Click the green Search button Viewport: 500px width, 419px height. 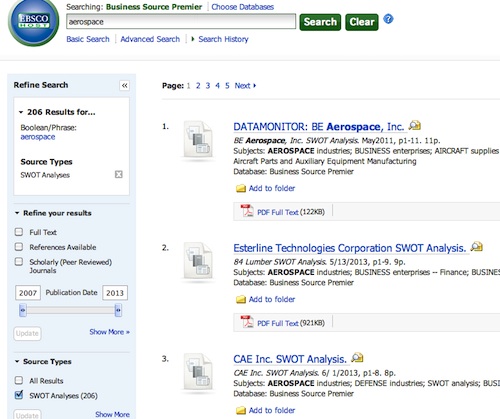[320, 22]
